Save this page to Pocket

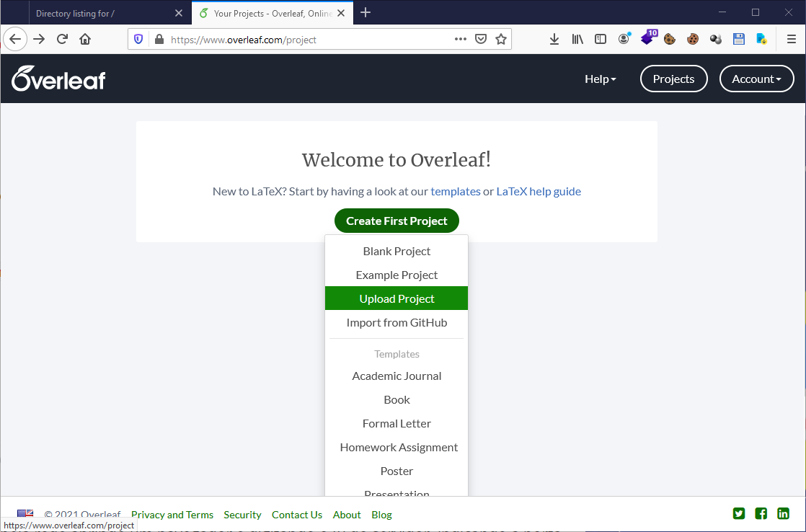tap(481, 39)
